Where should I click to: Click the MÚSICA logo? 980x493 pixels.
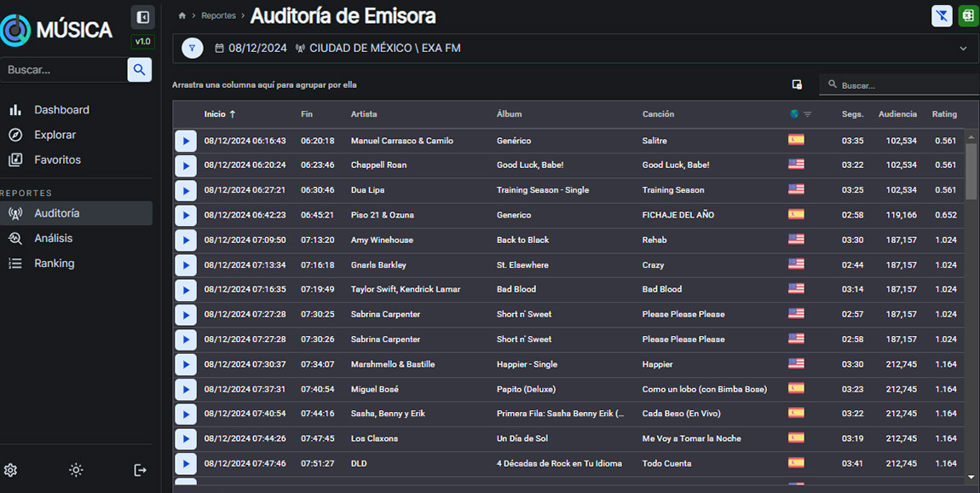pyautogui.click(x=56, y=29)
